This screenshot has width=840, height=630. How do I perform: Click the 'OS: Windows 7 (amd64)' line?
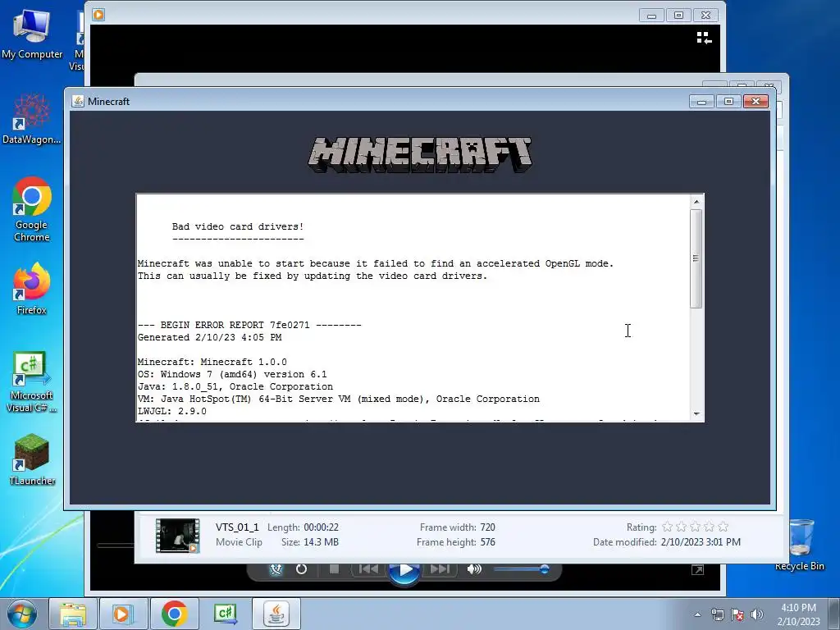tap(232, 374)
